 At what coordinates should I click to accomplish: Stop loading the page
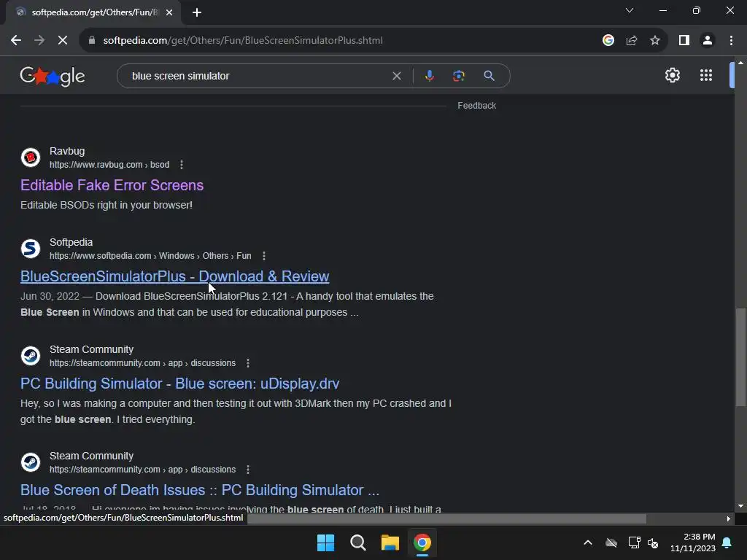point(63,41)
